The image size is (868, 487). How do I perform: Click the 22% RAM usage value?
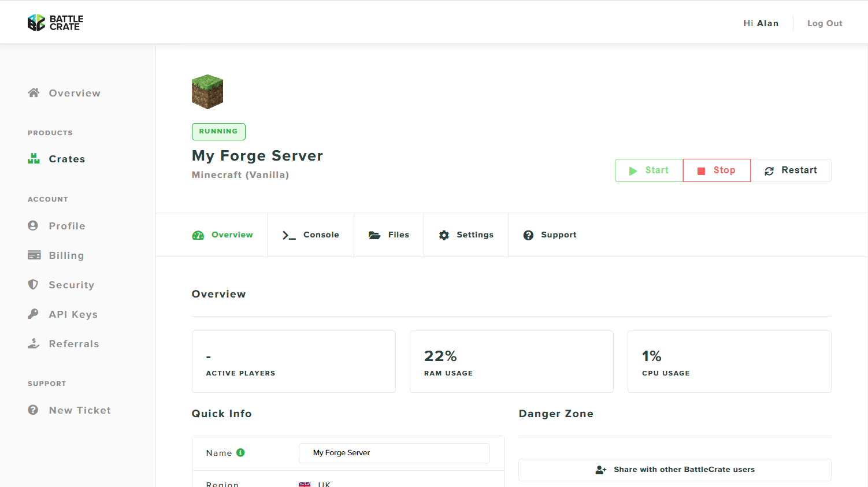pos(440,356)
